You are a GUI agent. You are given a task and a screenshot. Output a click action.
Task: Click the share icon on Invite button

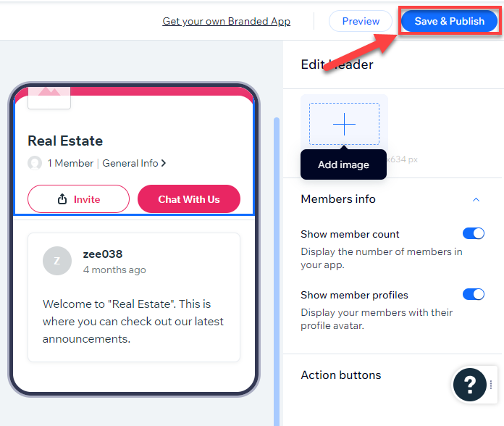click(x=62, y=199)
